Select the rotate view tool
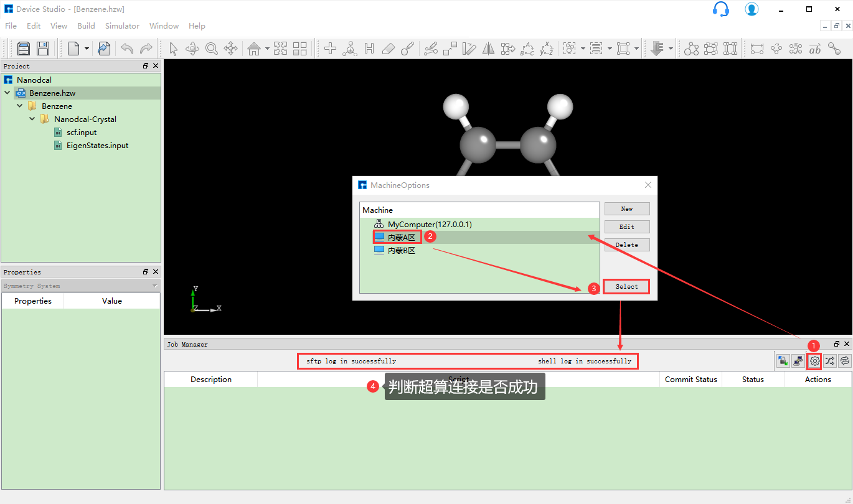 (x=192, y=49)
